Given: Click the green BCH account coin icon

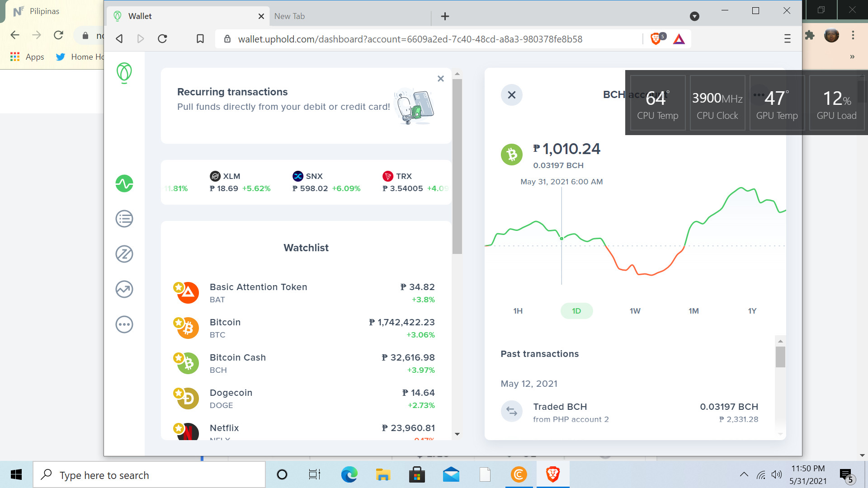Looking at the screenshot, I should tap(512, 155).
